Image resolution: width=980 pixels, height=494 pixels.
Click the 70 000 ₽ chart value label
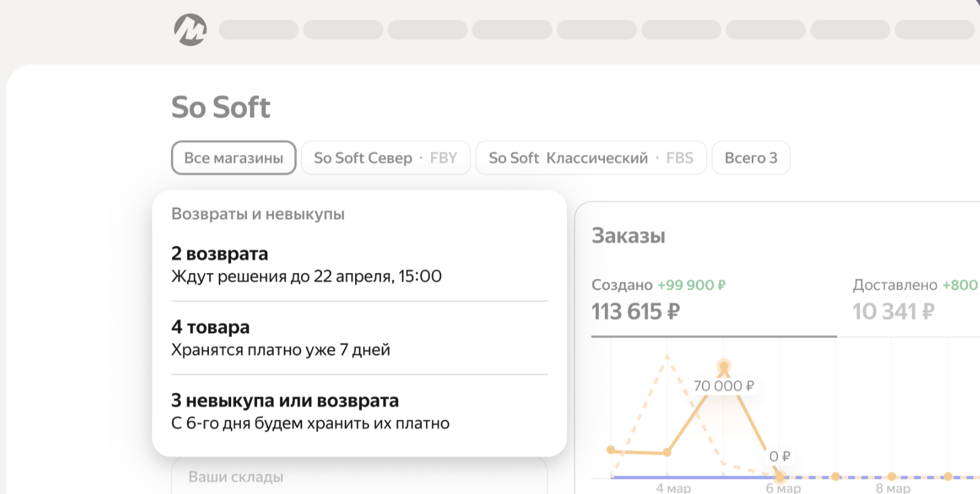coord(723,386)
